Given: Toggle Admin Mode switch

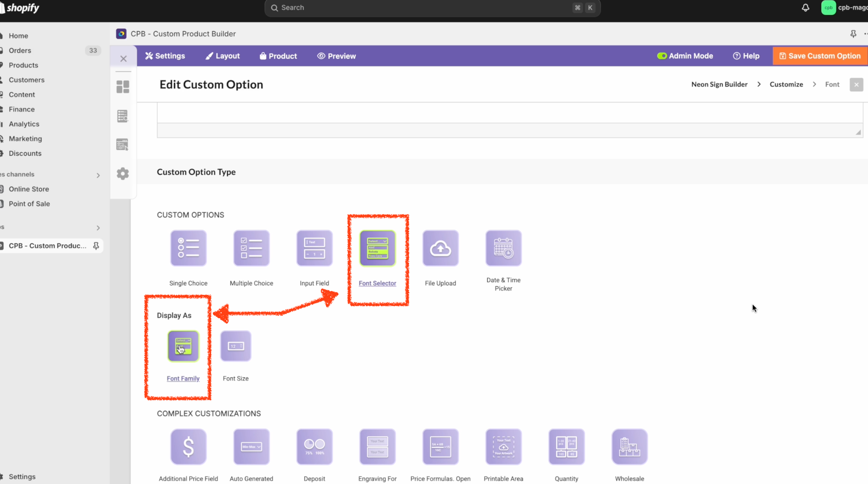Looking at the screenshot, I should click(662, 56).
